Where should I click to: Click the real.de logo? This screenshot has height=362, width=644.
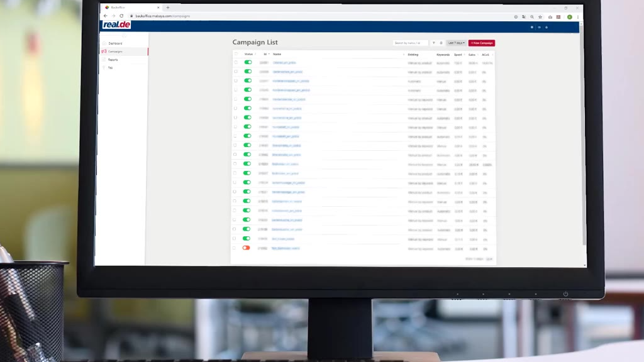coord(116,25)
